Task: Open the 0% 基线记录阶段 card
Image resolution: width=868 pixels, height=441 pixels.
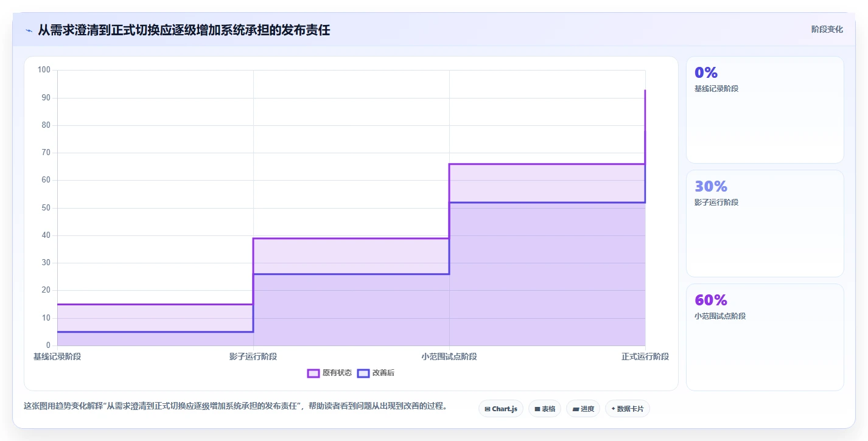Action: click(765, 109)
